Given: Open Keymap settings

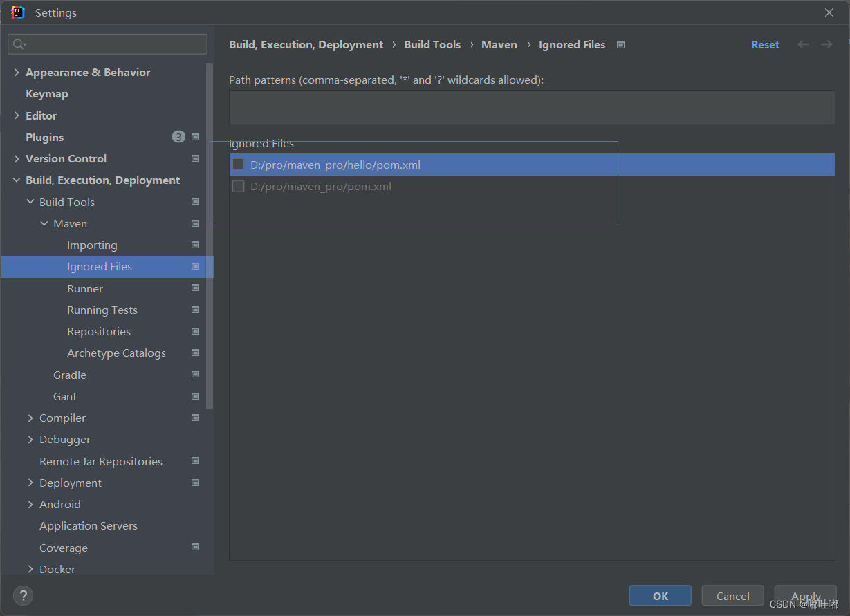Looking at the screenshot, I should (x=47, y=93).
